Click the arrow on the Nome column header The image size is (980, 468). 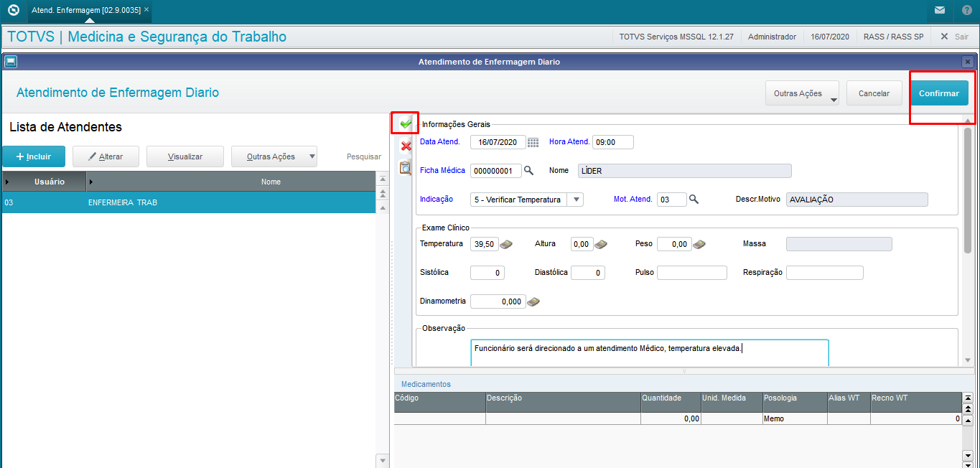pos(91,182)
